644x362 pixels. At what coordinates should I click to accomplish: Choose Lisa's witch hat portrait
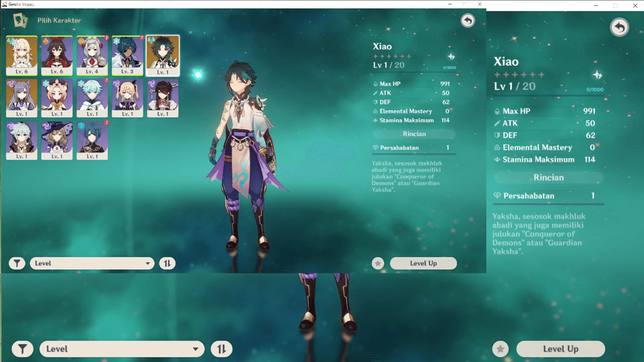[57, 141]
